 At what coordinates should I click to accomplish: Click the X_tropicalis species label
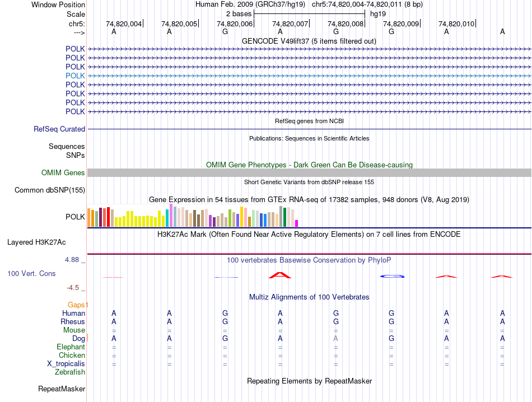66,364
